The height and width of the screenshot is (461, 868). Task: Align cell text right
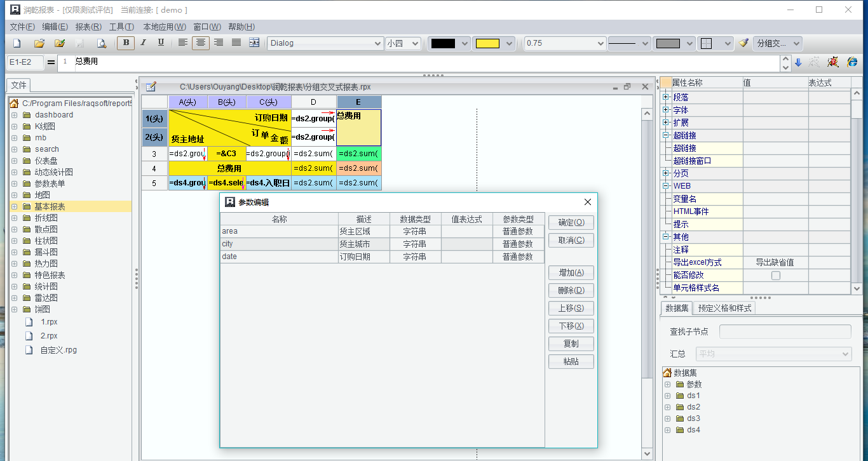tap(219, 43)
